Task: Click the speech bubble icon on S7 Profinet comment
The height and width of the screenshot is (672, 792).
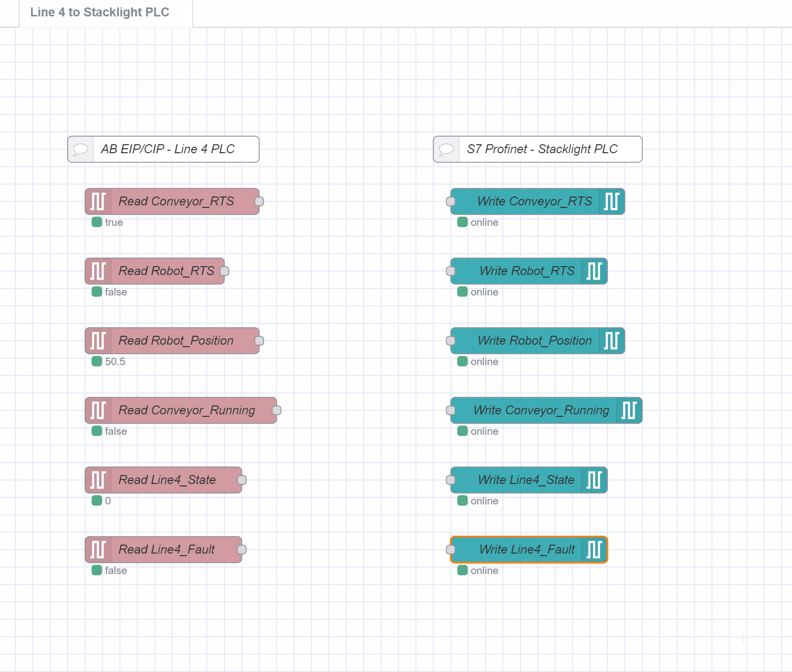Action: tap(446, 149)
